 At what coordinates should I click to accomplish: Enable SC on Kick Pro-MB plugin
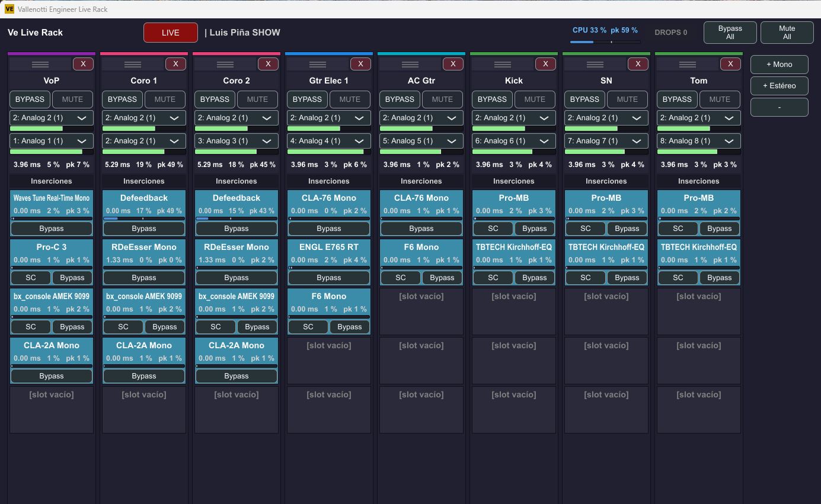(x=493, y=229)
